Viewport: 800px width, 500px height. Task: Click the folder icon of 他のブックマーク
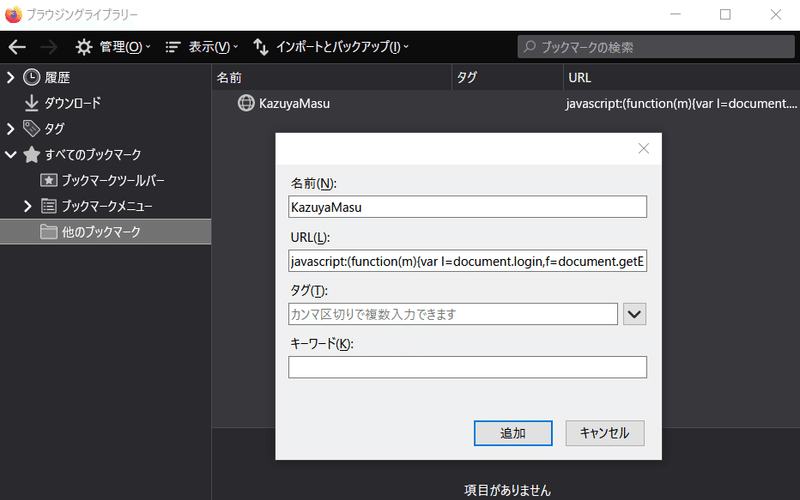tap(48, 232)
